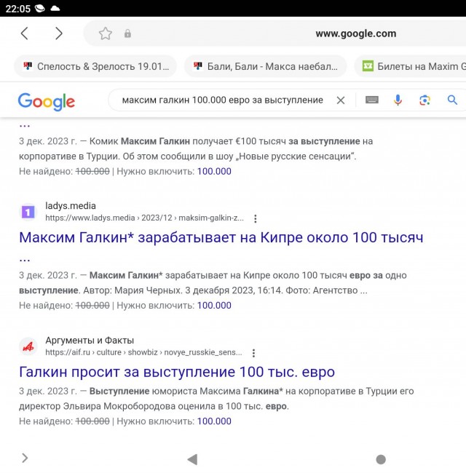This screenshot has width=466, height=476.
Task: Include 100.000 in the aif.ru result
Action: 214,421
